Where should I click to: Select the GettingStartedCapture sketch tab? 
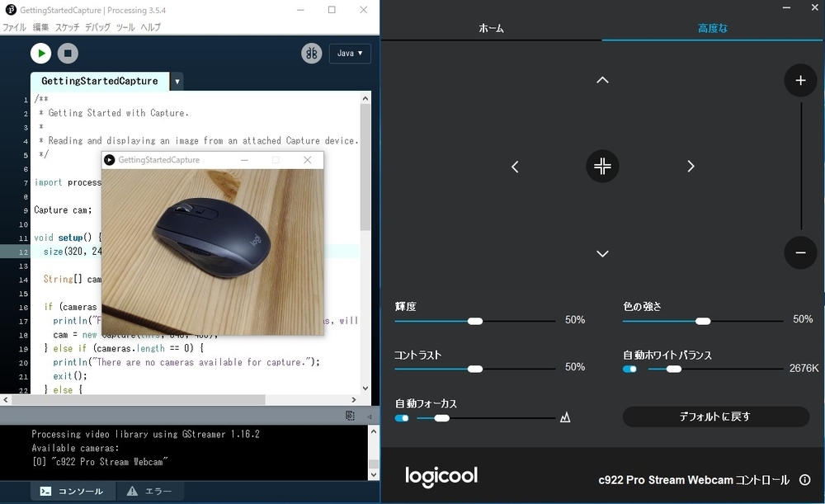100,81
